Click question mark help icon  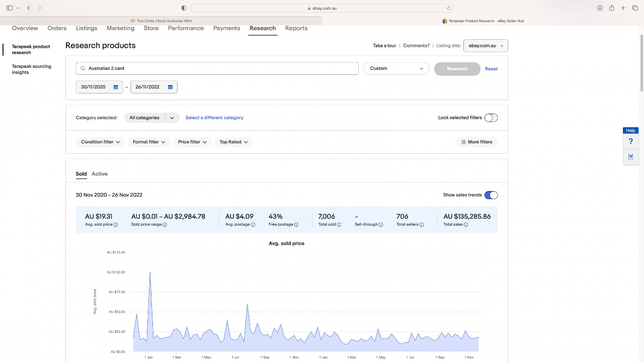pyautogui.click(x=630, y=142)
